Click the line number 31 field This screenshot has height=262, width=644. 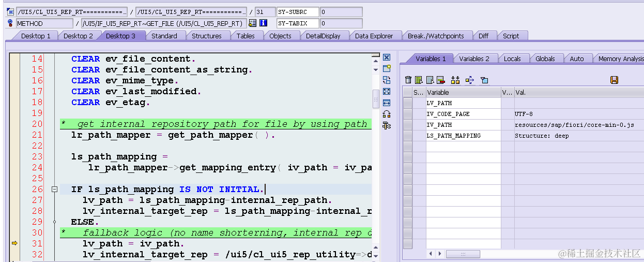coord(265,12)
